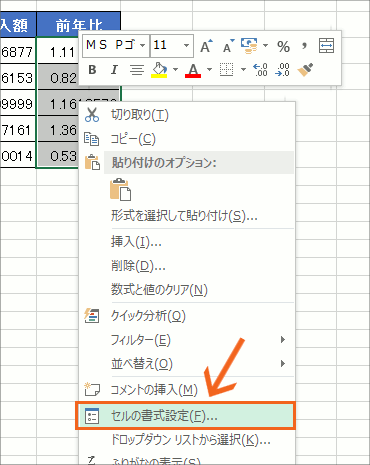Image resolution: width=370 pixels, height=465 pixels.
Task: Expand the fill color dropdown arrow
Action: [175, 70]
